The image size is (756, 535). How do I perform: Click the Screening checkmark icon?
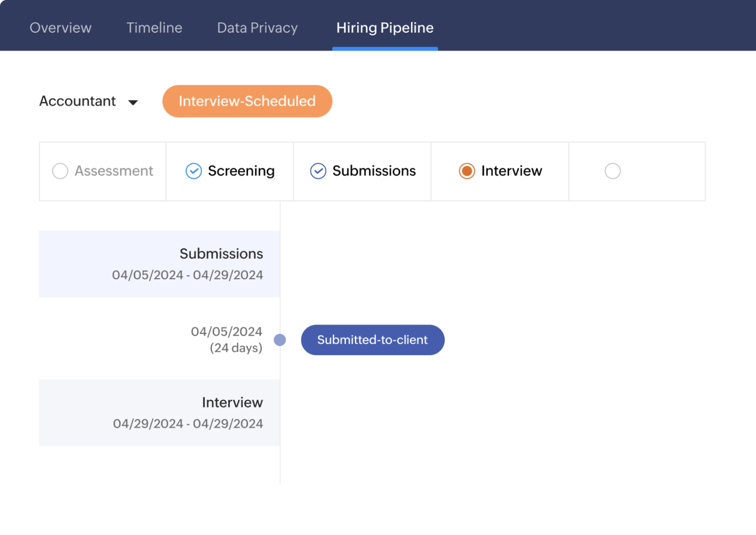pyautogui.click(x=193, y=171)
